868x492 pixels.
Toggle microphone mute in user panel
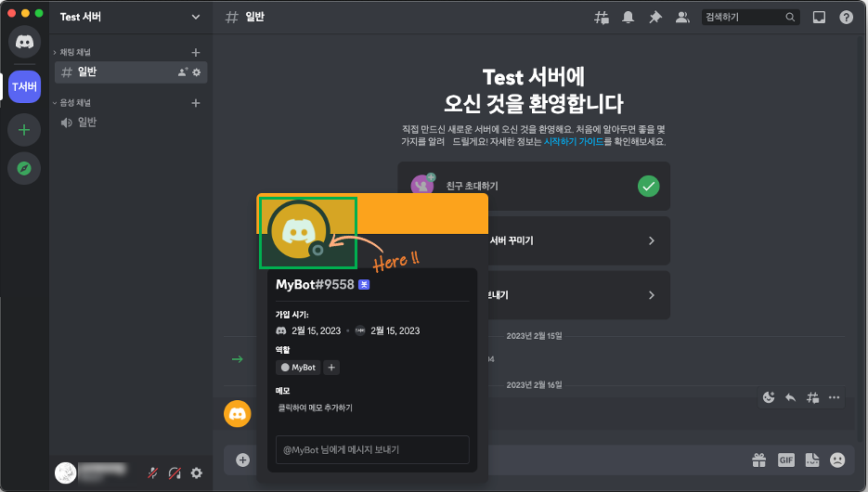pyautogui.click(x=153, y=473)
